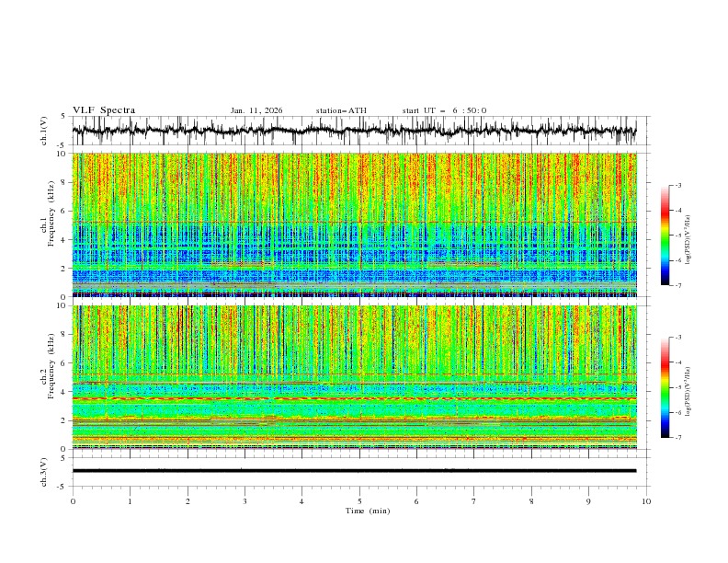Click the lower colorbar log(PSD) label
The image size is (728, 563).
pos(688,392)
